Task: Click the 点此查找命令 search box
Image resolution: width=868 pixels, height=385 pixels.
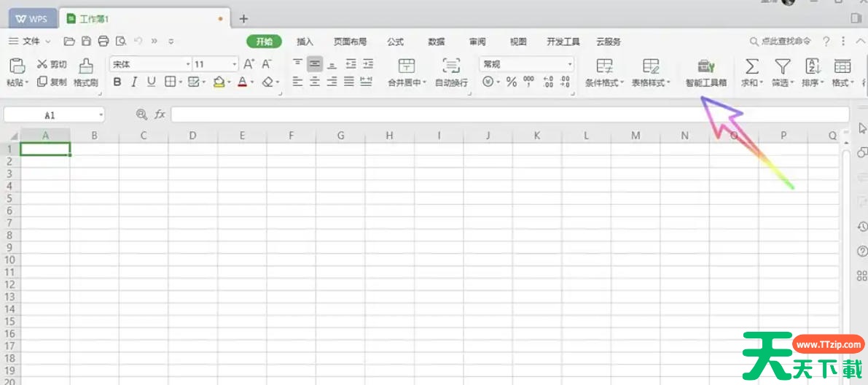Action: point(781,42)
